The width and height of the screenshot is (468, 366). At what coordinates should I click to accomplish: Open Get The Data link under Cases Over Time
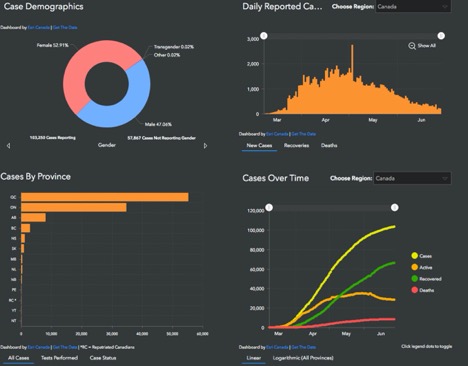[304, 347]
